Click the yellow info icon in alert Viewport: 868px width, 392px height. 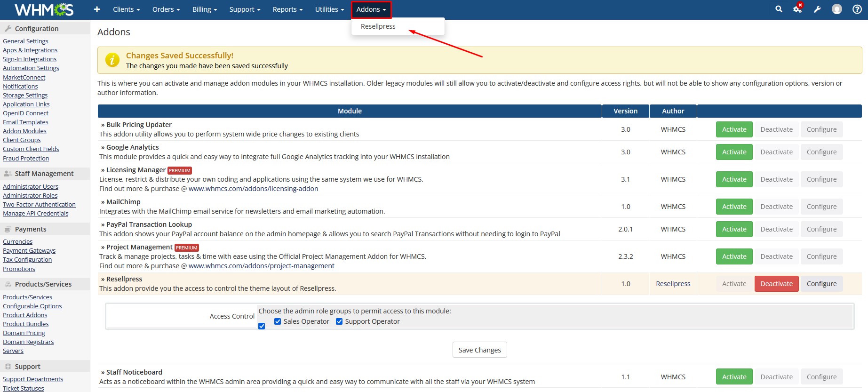pos(112,60)
